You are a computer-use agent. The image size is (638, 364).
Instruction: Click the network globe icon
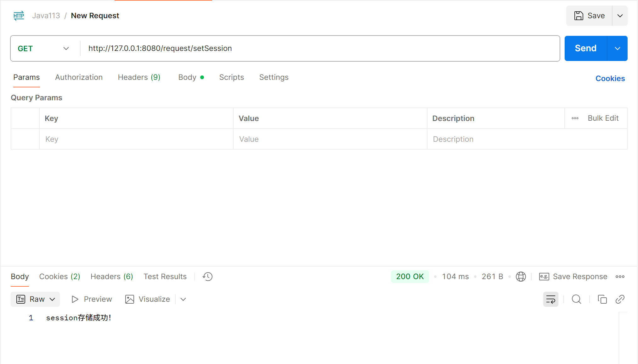[x=521, y=277]
